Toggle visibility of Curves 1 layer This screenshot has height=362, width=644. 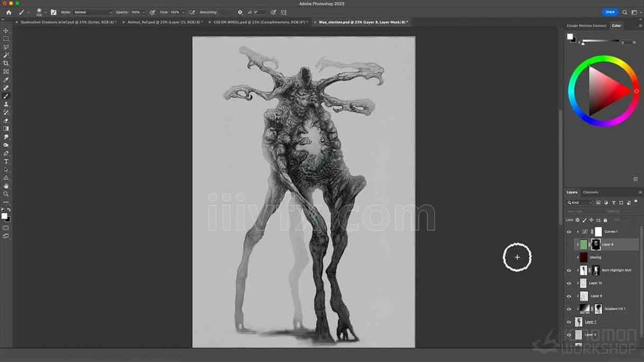tap(569, 232)
